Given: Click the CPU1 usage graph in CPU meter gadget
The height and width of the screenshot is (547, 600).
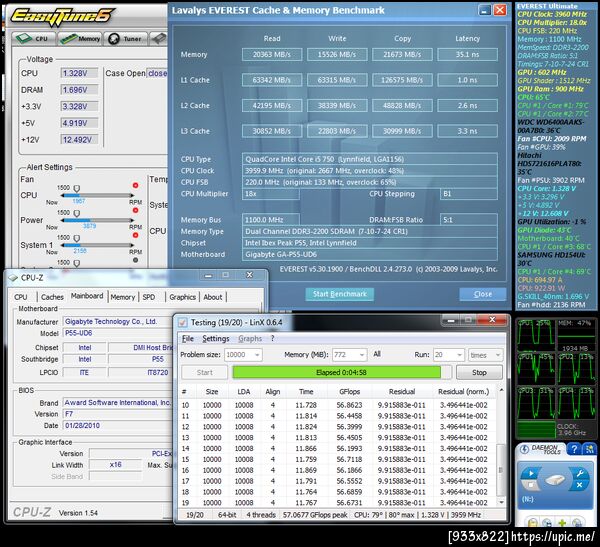Looking at the screenshot, I should click(535, 368).
